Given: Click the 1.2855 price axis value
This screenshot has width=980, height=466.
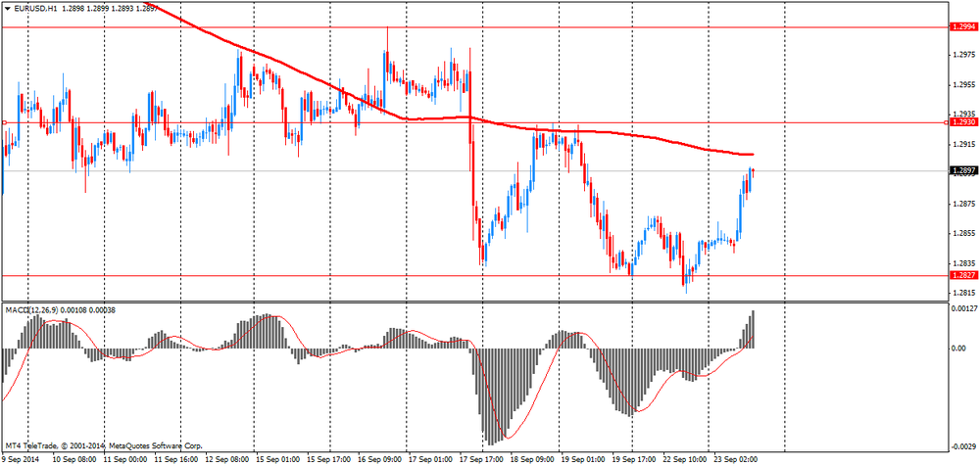Looking at the screenshot, I should (962, 233).
